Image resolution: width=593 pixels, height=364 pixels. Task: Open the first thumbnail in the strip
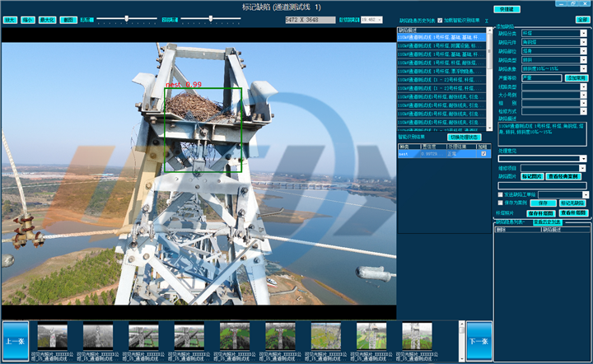click(x=53, y=336)
